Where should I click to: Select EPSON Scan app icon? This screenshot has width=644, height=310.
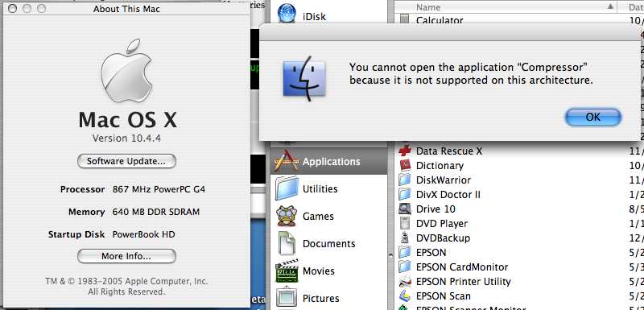[405, 296]
